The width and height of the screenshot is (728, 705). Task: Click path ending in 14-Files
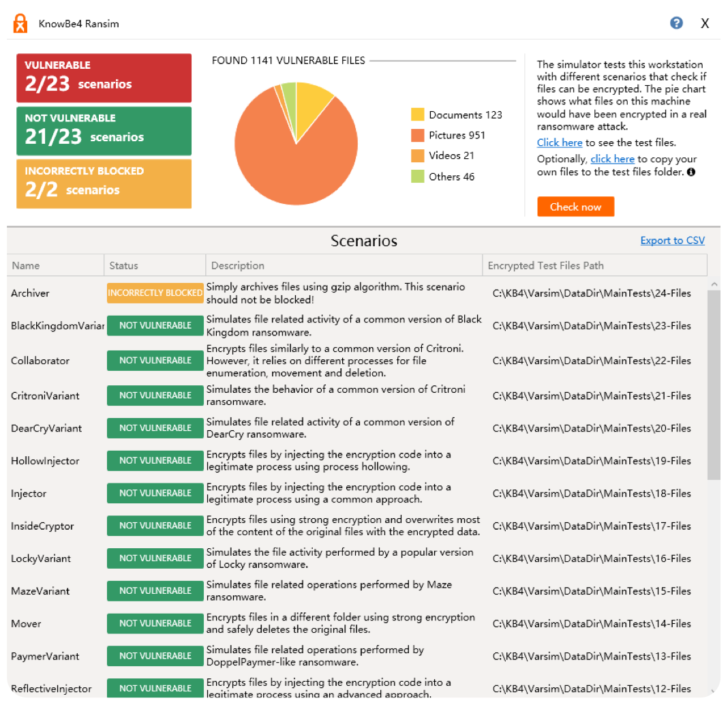point(592,623)
